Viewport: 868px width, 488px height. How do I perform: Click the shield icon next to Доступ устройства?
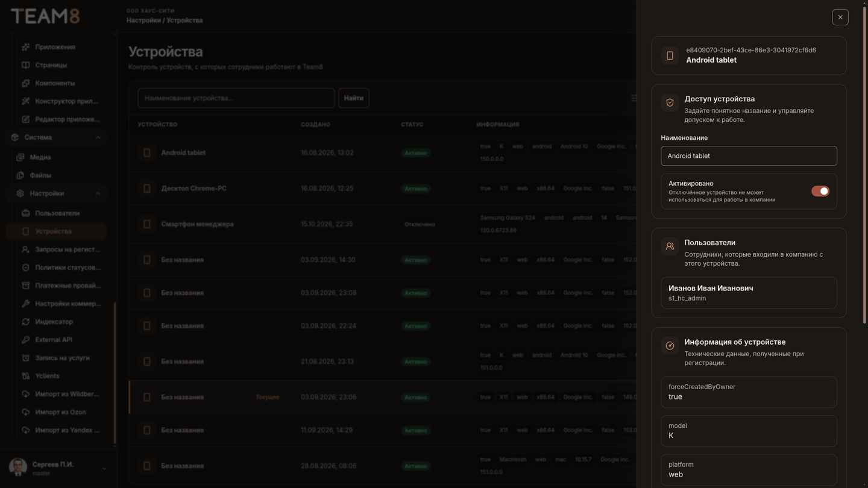click(x=670, y=102)
